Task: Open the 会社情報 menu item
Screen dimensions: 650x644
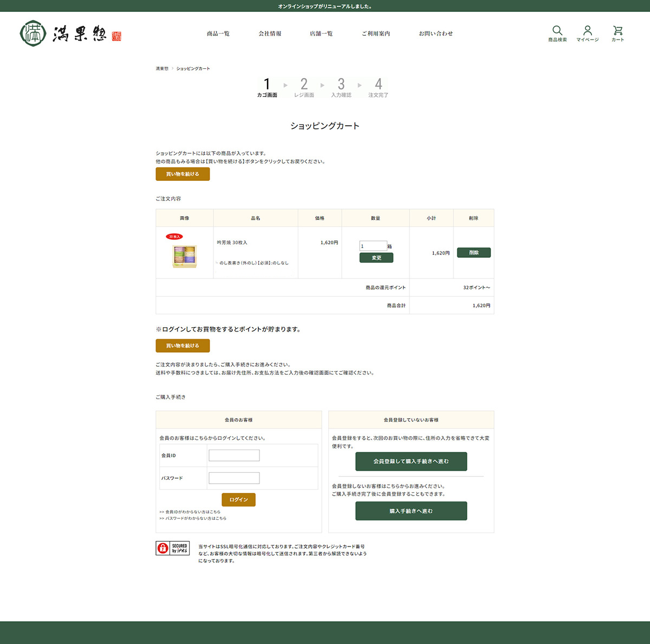Action: coord(270,34)
